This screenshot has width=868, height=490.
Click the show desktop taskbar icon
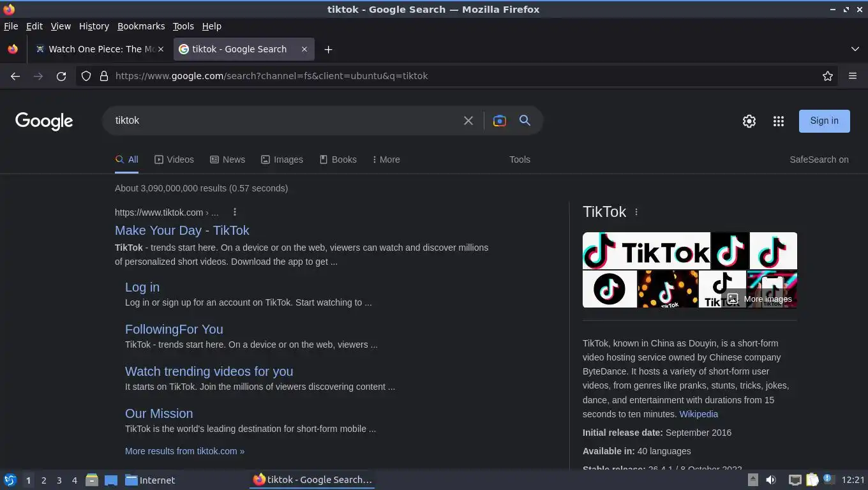111,480
